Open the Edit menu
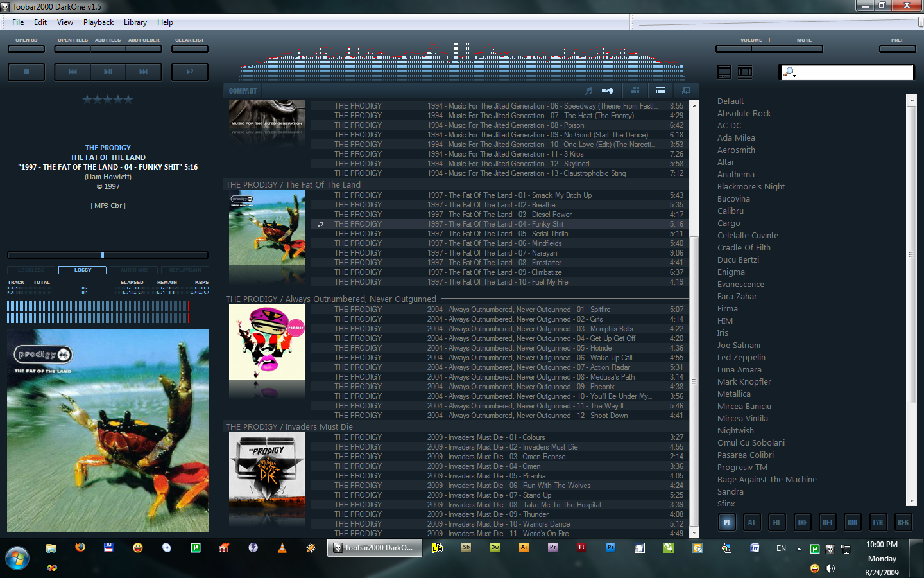Image resolution: width=924 pixels, height=578 pixels. pyautogui.click(x=40, y=22)
